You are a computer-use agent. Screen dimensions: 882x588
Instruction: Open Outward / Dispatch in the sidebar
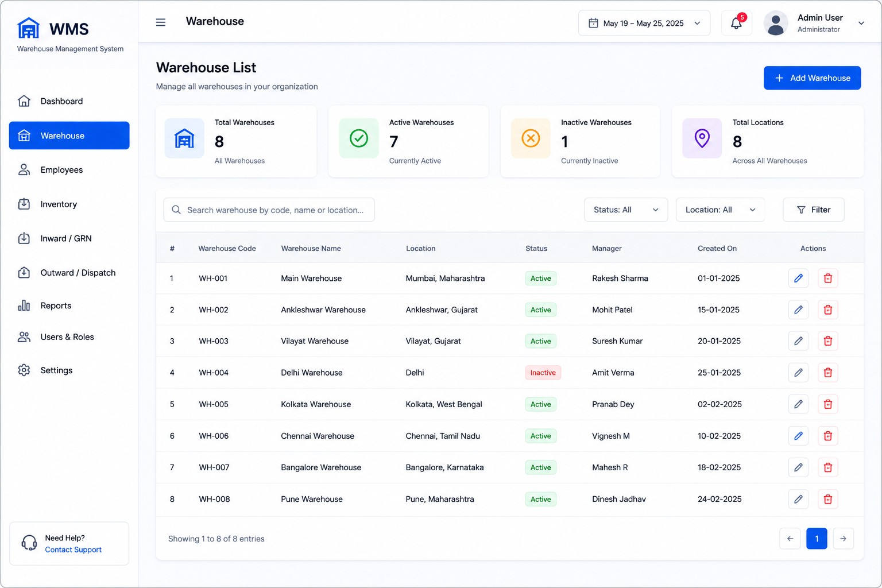point(69,273)
